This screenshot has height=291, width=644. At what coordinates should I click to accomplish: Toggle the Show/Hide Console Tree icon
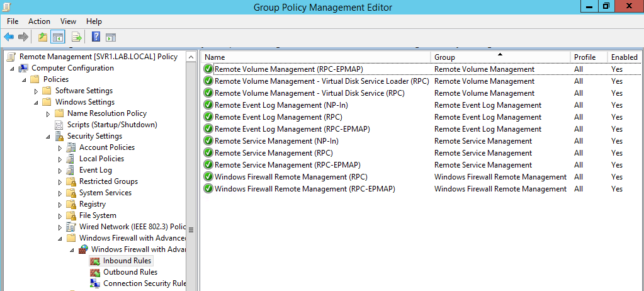tap(58, 37)
